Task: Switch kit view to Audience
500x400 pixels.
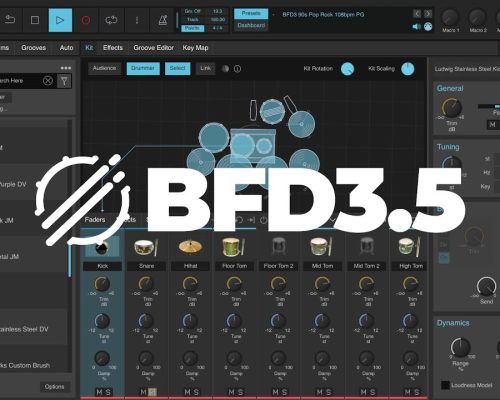Action: pyautogui.click(x=104, y=68)
